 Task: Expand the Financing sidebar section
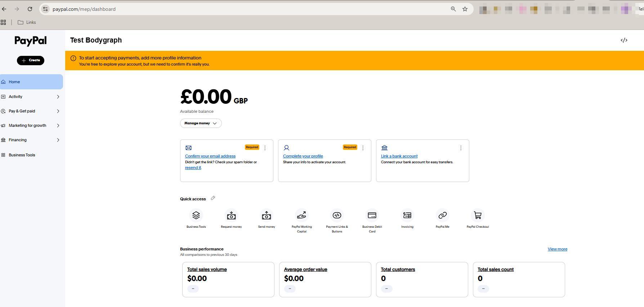(x=31, y=140)
